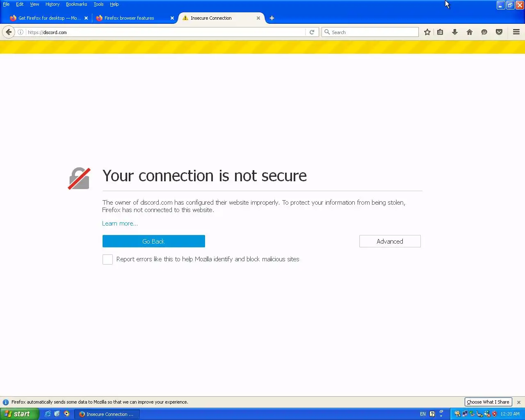The height and width of the screenshot is (420, 525).
Task: Click the blue Go Back button
Action: tap(153, 241)
